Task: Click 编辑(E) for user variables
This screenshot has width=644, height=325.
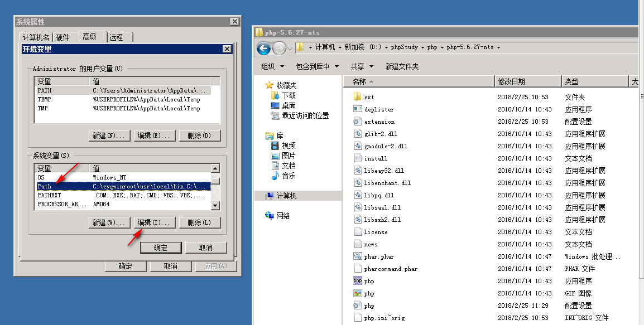Action: point(155,135)
